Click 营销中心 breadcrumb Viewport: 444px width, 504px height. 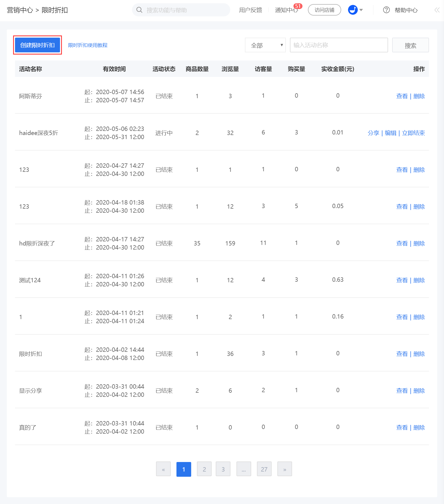pos(20,10)
